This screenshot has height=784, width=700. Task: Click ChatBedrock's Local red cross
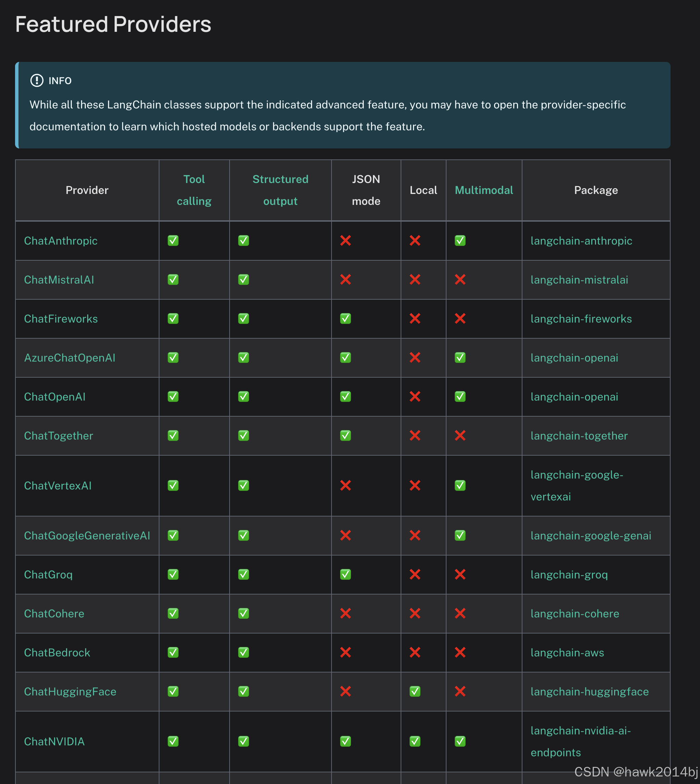(x=415, y=653)
